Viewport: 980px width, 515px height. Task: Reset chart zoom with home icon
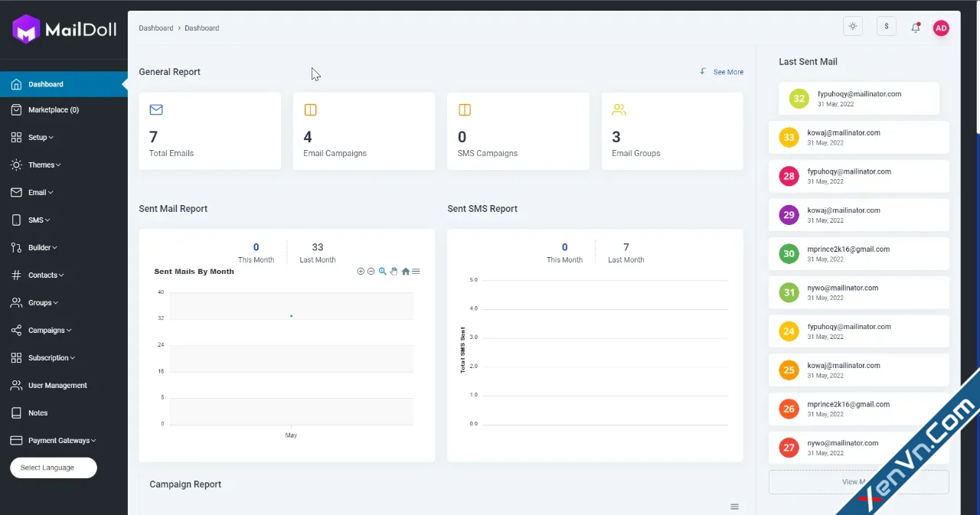(x=406, y=272)
